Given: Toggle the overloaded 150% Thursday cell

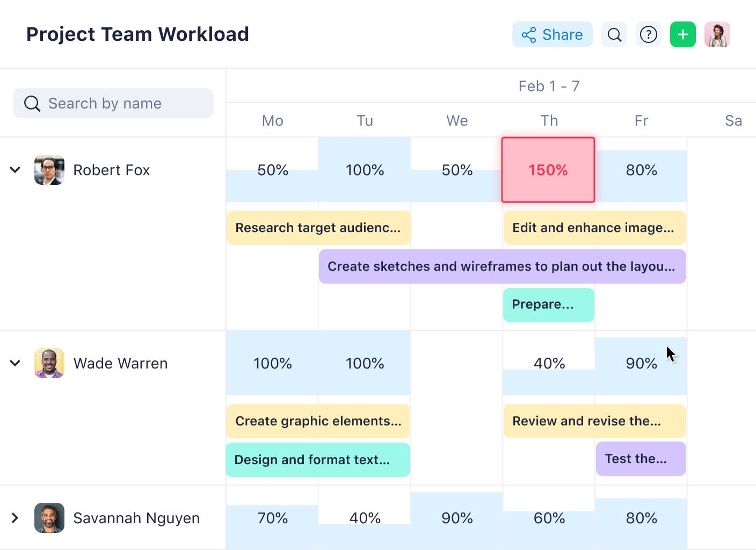Looking at the screenshot, I should [548, 170].
